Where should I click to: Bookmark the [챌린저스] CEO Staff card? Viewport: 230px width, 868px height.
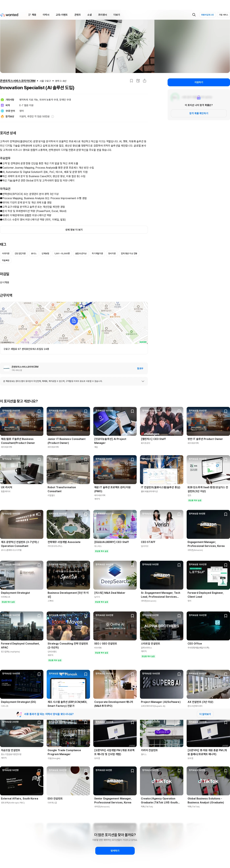click(179, 411)
